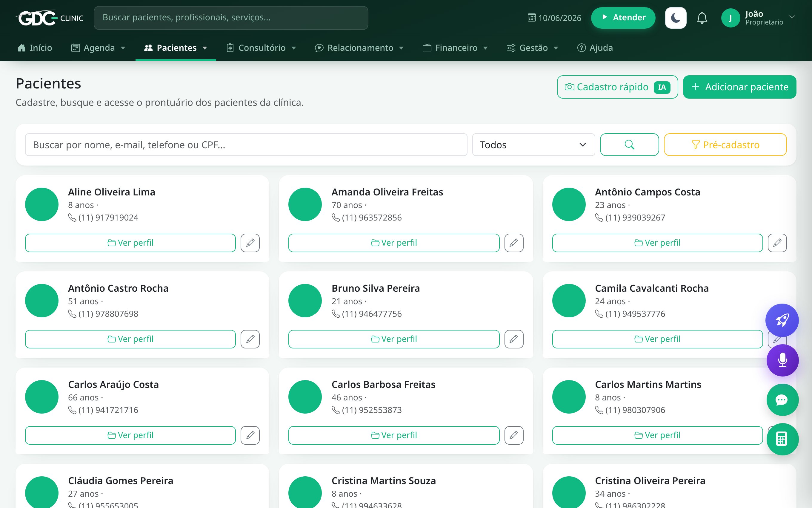
Task: Edit Amanda Oliveira Freitas with pencil icon
Action: [x=514, y=243]
